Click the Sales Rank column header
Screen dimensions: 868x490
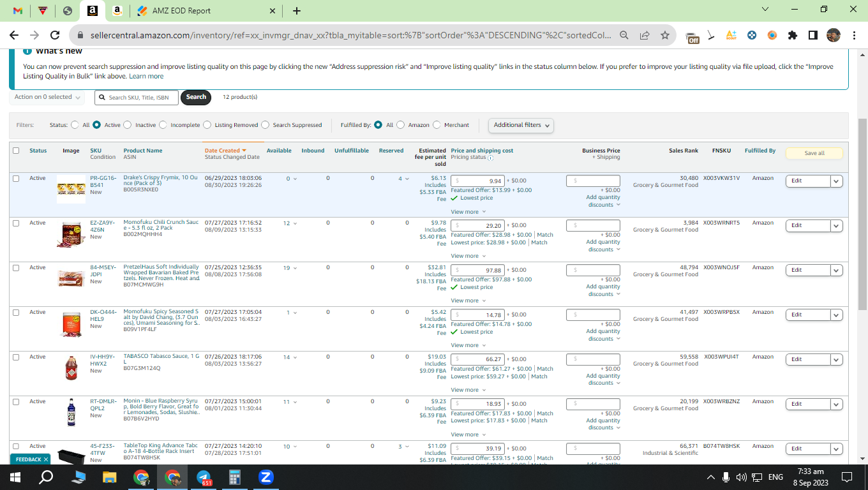684,151
